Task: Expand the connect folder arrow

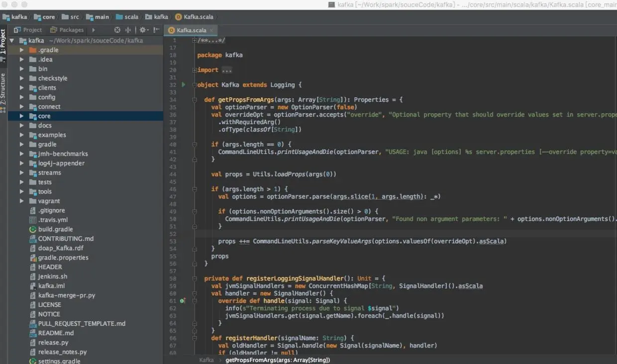Action: coord(21,107)
